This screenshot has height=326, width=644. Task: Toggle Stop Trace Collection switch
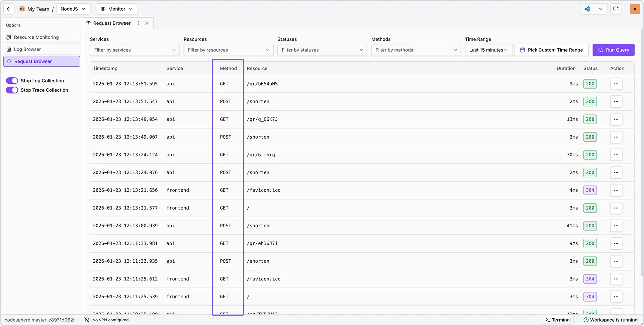click(x=12, y=90)
